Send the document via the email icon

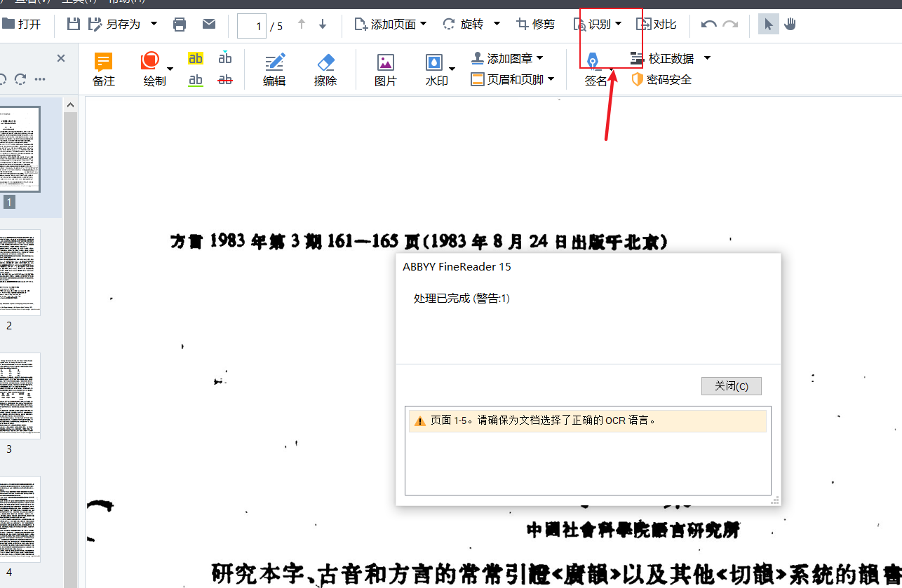pos(209,25)
